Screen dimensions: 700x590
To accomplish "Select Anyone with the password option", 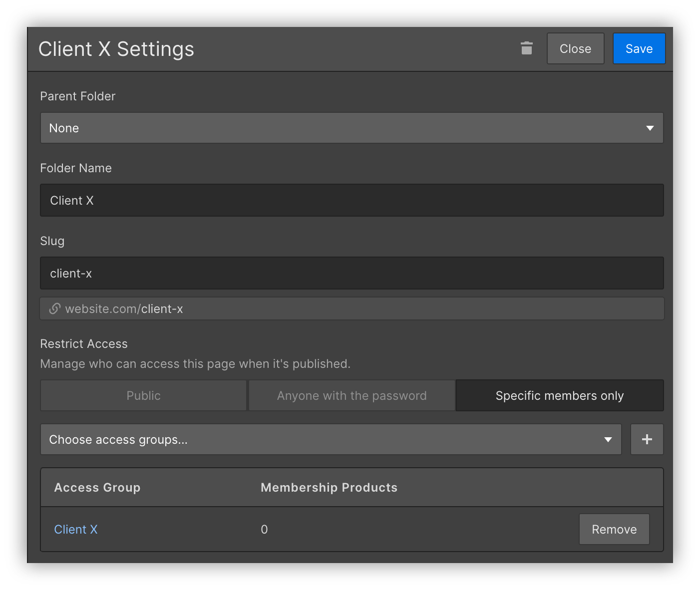I will (352, 395).
